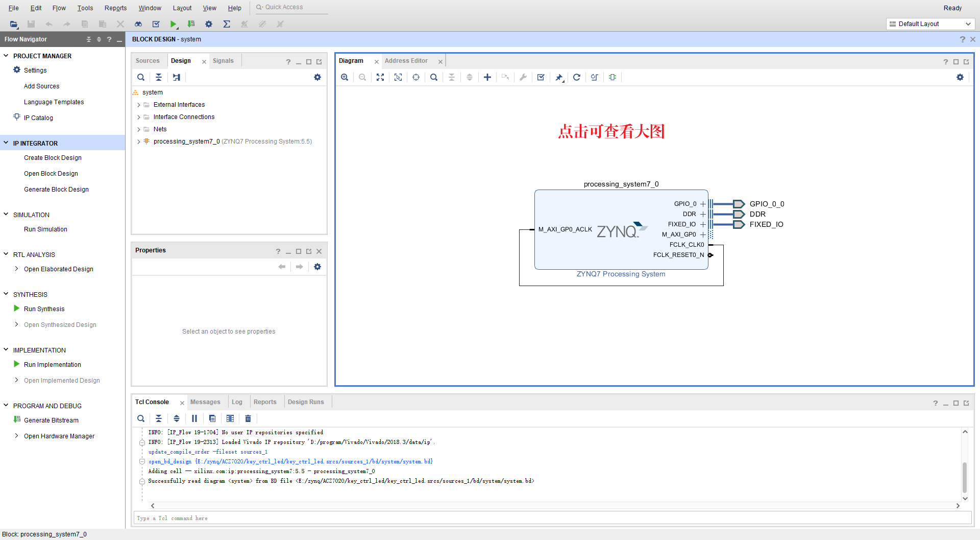Expand External Interfaces tree node
980x540 pixels.
pyautogui.click(x=138, y=105)
